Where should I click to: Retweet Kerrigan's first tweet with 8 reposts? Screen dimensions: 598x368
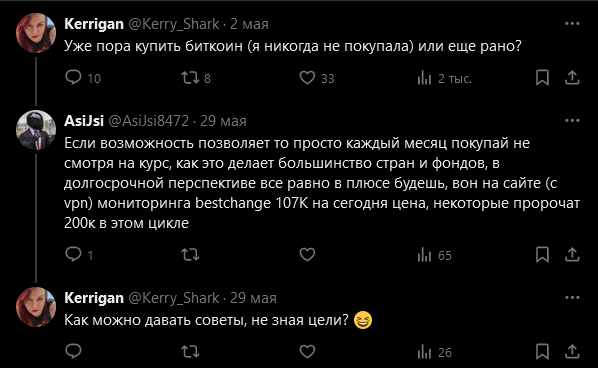click(190, 77)
